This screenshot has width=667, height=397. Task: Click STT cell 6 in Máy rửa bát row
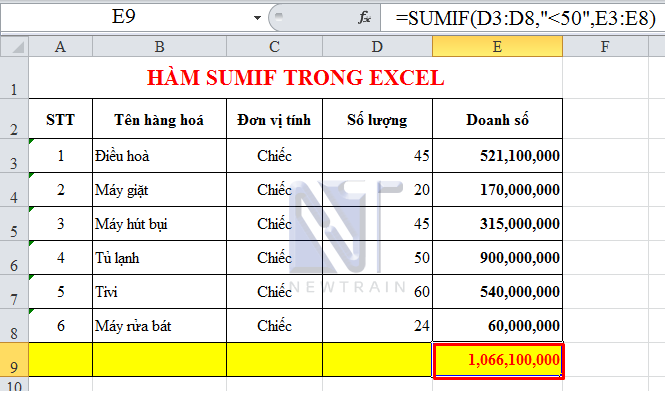pos(60,326)
